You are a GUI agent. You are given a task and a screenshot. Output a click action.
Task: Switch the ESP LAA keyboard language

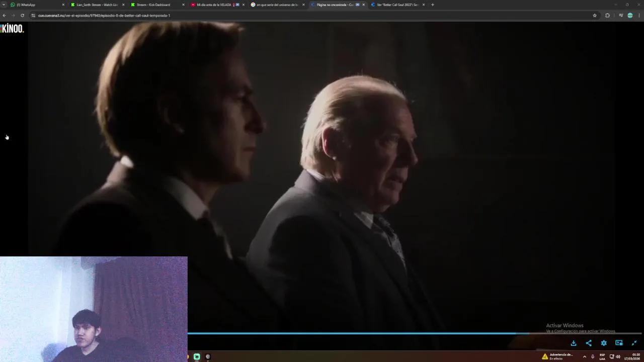(602, 356)
